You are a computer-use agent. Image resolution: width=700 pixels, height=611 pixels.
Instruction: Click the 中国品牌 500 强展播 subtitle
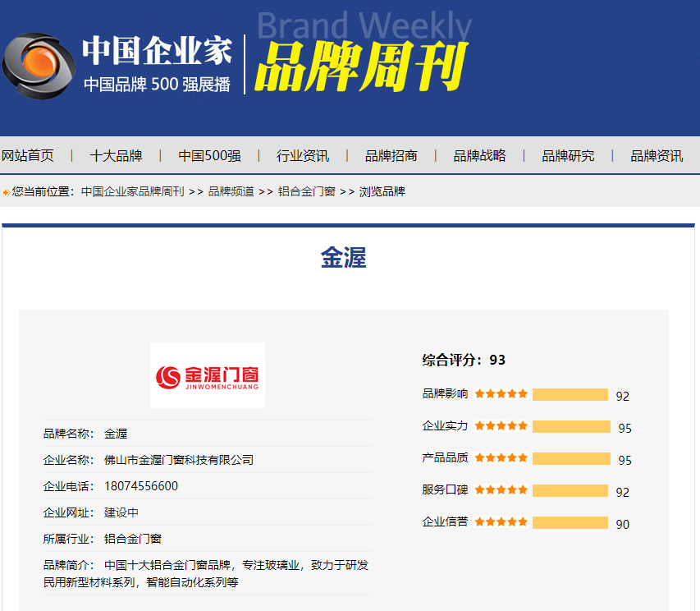click(157, 85)
